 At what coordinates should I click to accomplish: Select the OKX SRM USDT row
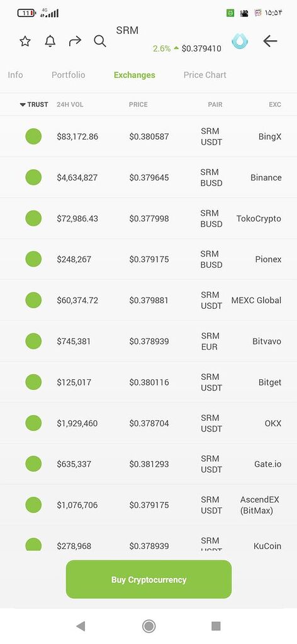pyautogui.click(x=148, y=423)
